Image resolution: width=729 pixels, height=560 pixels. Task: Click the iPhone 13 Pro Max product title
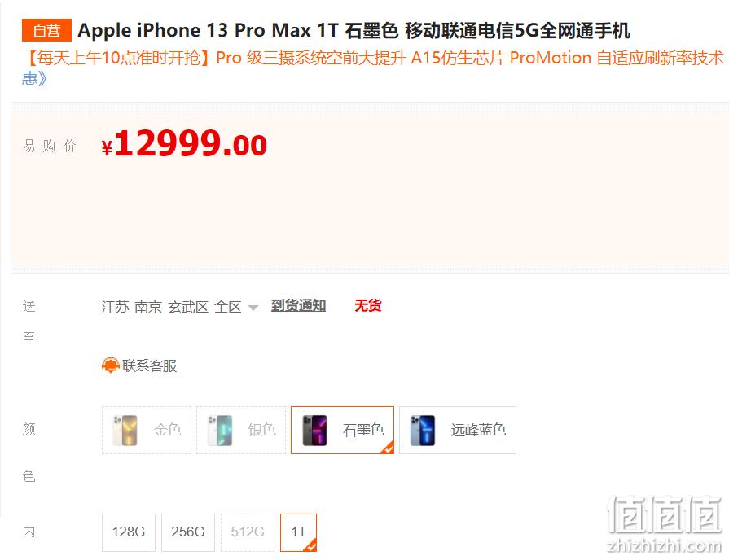pyautogui.click(x=354, y=30)
